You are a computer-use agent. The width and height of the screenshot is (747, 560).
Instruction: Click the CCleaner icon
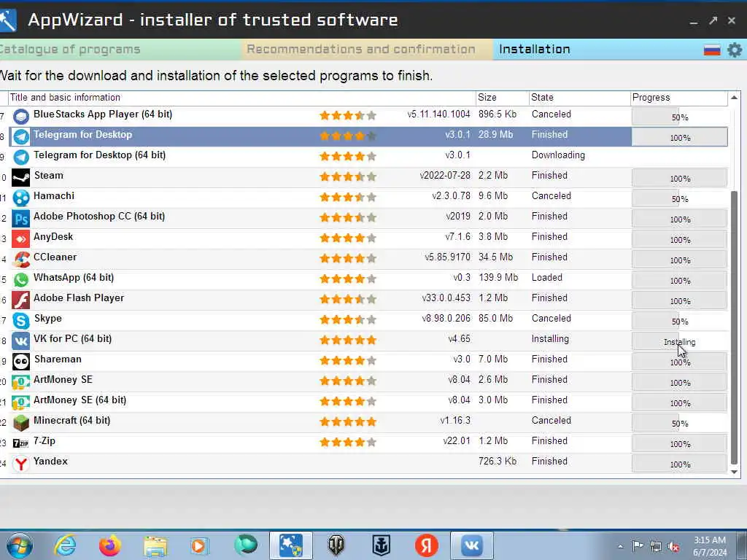(x=21, y=260)
